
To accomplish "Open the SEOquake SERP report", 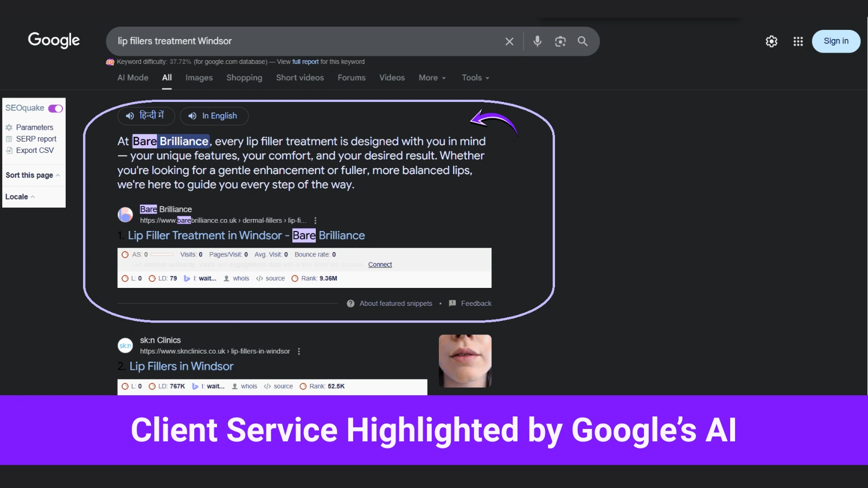I will pos(36,138).
